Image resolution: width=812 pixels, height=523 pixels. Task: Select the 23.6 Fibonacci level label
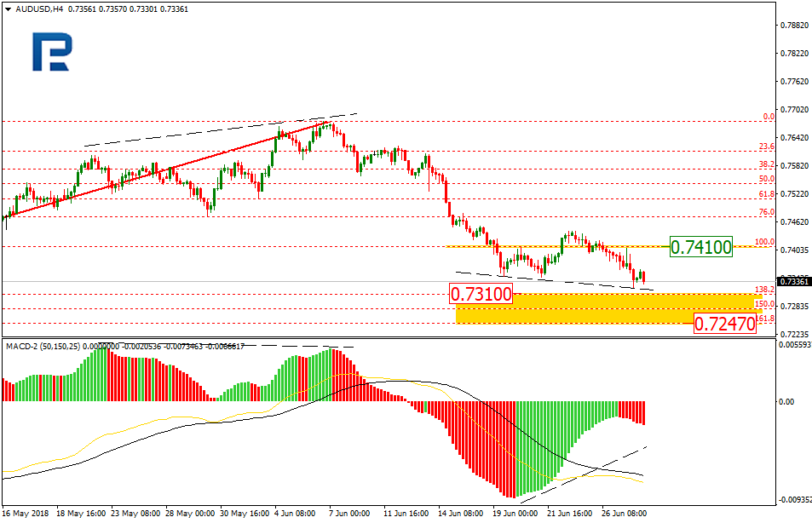(x=766, y=147)
